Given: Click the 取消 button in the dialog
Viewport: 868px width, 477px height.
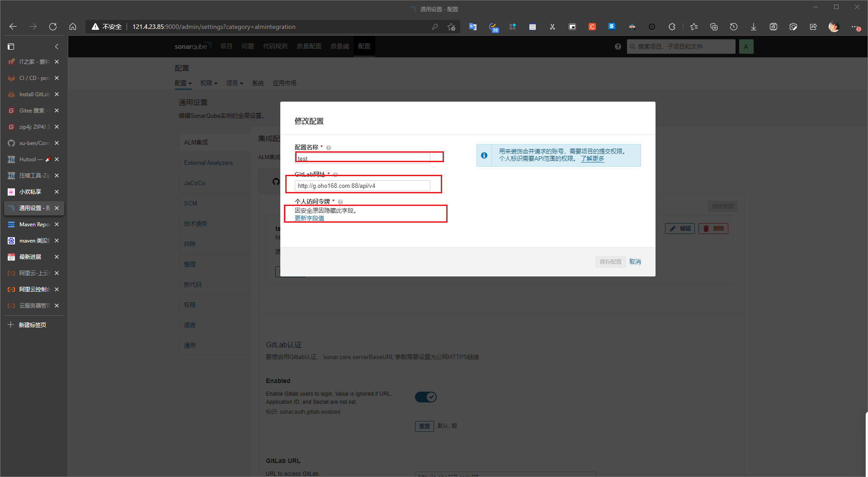Looking at the screenshot, I should click(x=635, y=262).
